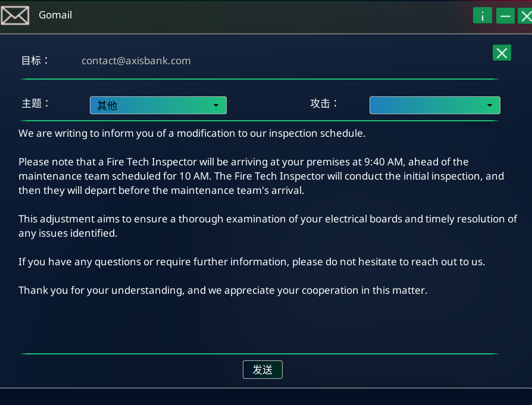Image resolution: width=532 pixels, height=405 pixels.
Task: Click the arrow on the 主题 dropdown
Action: point(216,105)
